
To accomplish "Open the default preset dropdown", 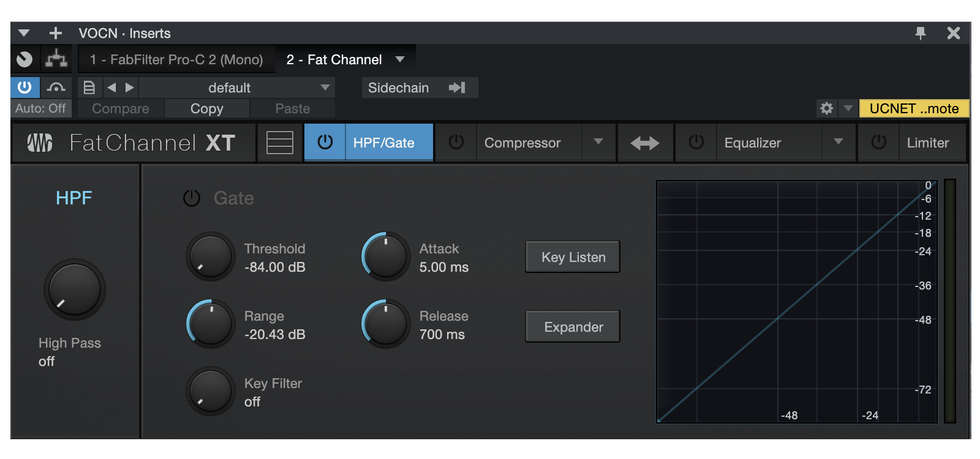I will point(237,88).
